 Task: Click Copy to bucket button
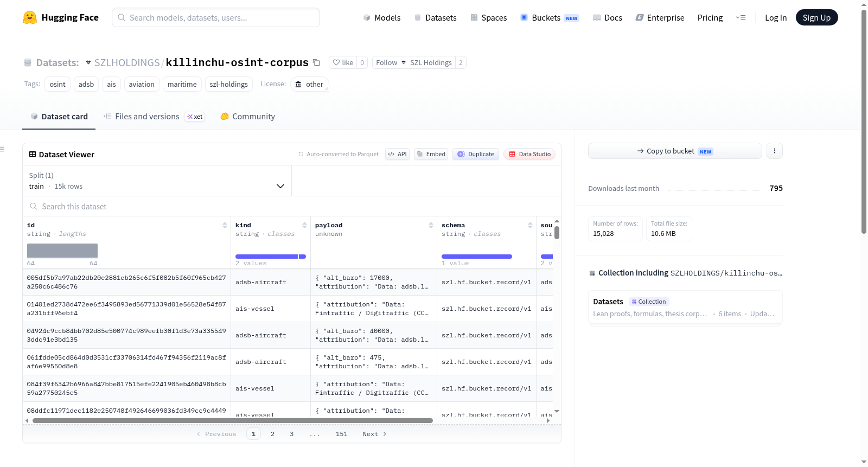tap(675, 151)
